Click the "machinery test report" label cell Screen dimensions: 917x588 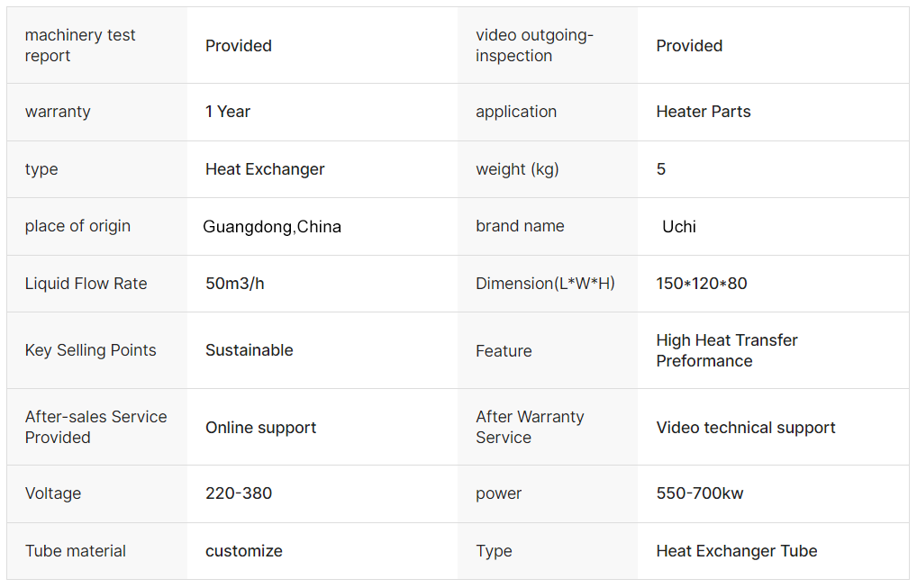[x=80, y=45]
